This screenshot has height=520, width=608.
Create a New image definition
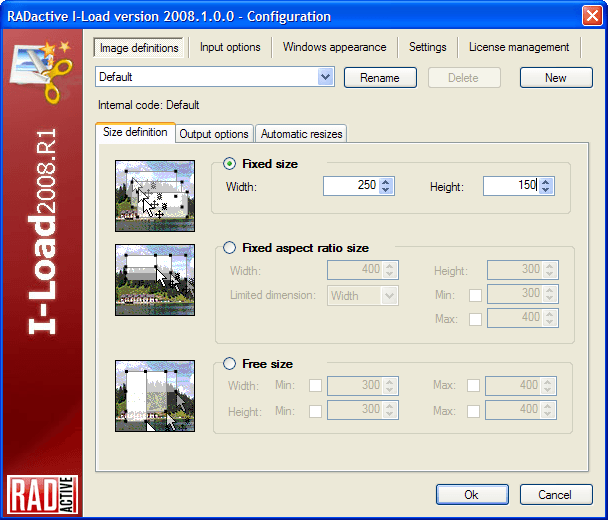tap(556, 78)
